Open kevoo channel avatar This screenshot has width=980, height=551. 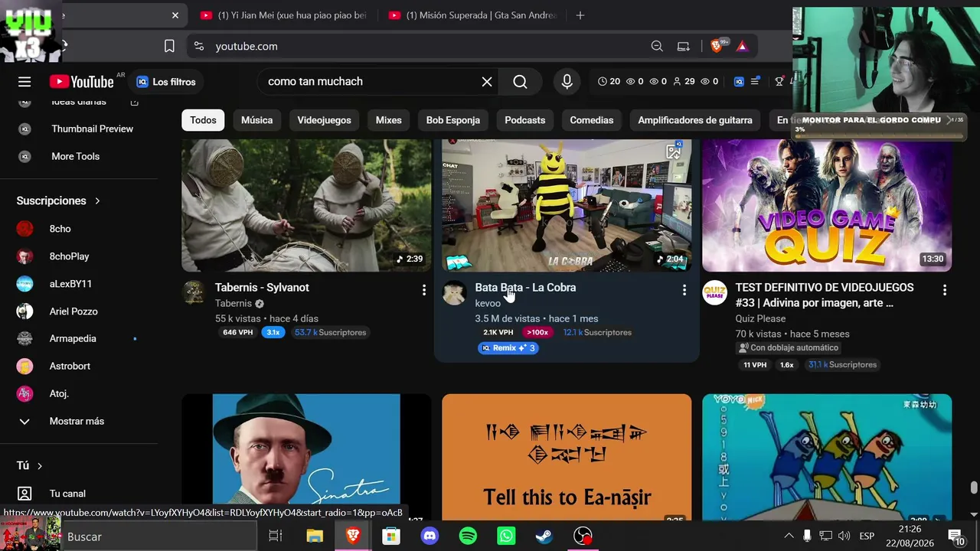455,293
